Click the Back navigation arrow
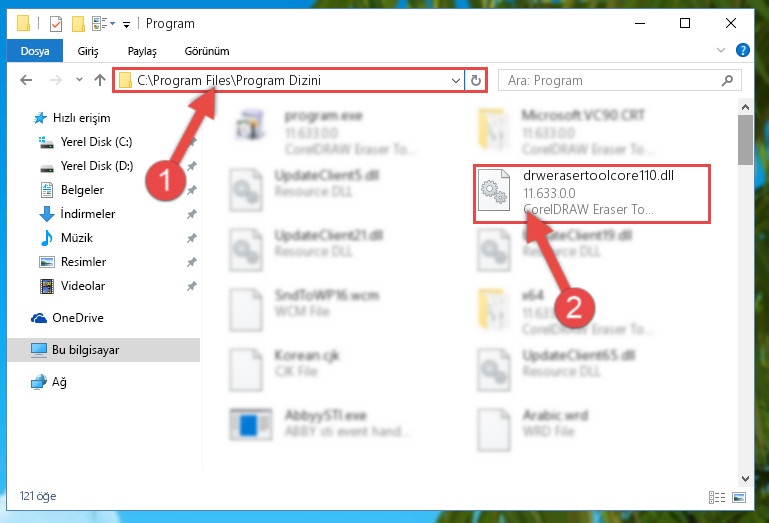Screen dimensions: 769x523 [x=26, y=80]
